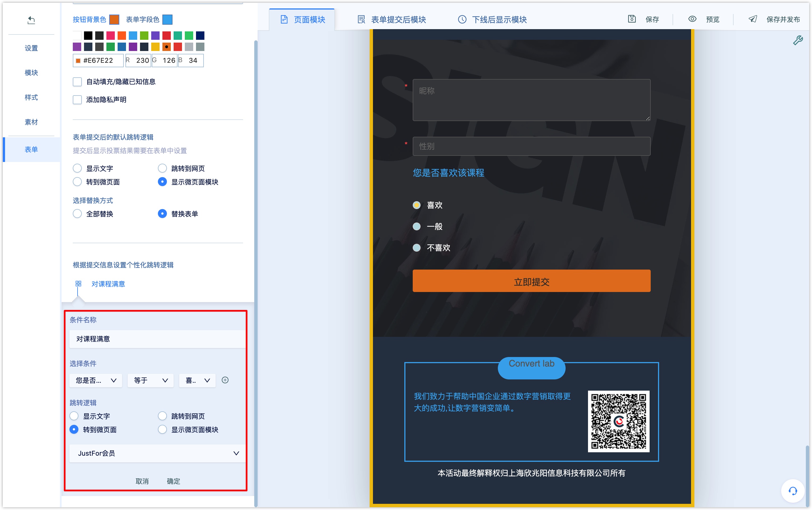Select default 转到微页面 radio option
This screenshot has width=812, height=510.
pos(77,182)
